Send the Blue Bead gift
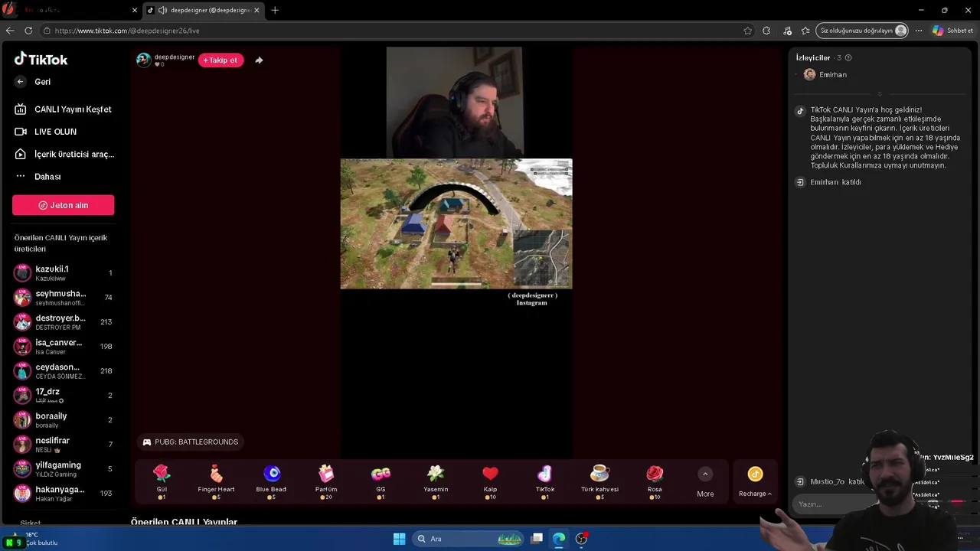Image resolution: width=980 pixels, height=551 pixels. (271, 482)
